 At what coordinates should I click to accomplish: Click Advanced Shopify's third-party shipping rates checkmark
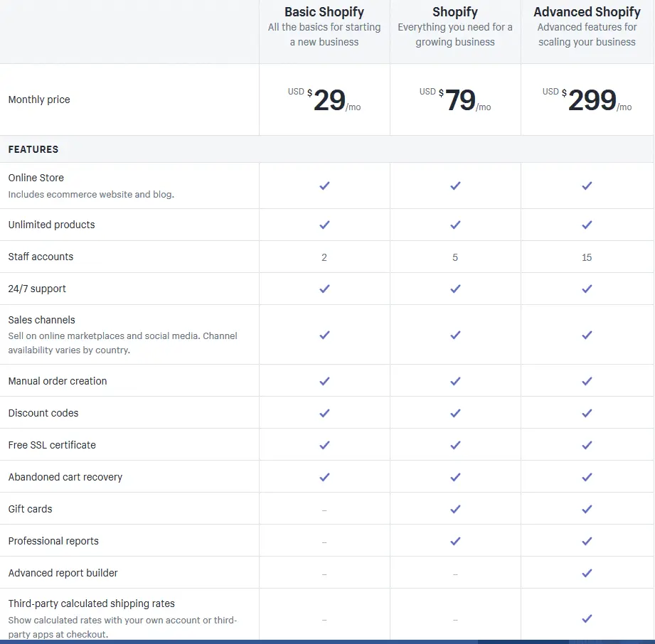pyautogui.click(x=587, y=618)
